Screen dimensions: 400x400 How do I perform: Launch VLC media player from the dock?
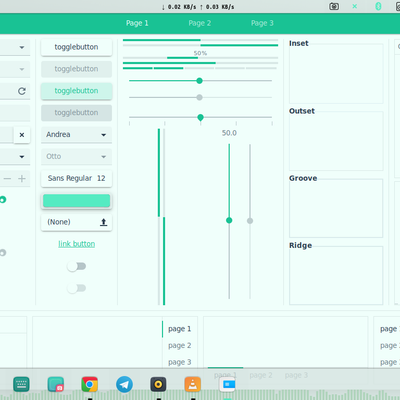pyautogui.click(x=193, y=384)
